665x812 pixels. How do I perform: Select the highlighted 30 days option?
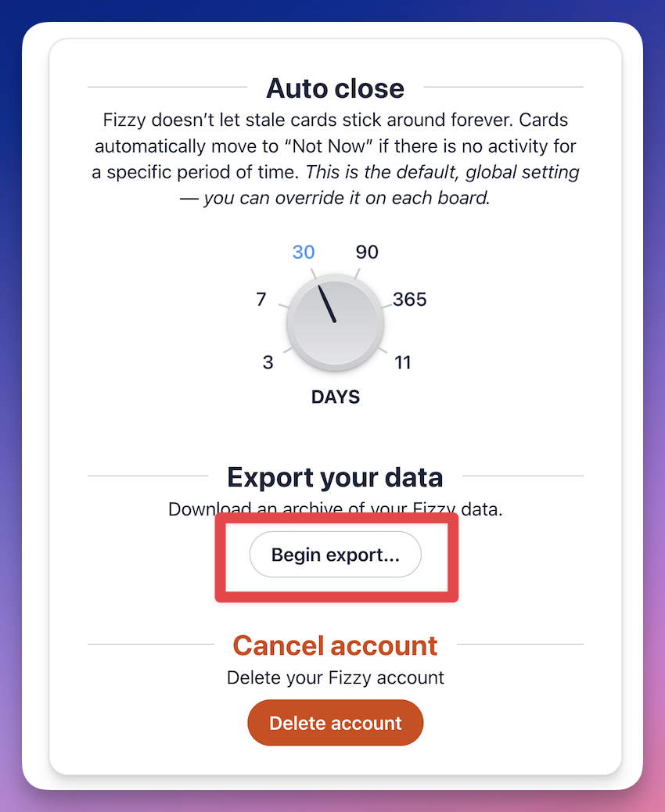pyautogui.click(x=304, y=252)
